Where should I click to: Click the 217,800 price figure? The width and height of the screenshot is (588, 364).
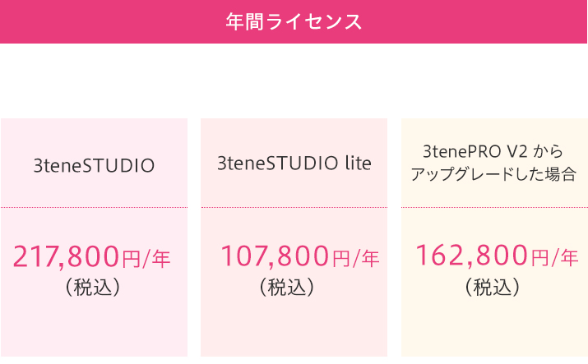[x=66, y=256]
